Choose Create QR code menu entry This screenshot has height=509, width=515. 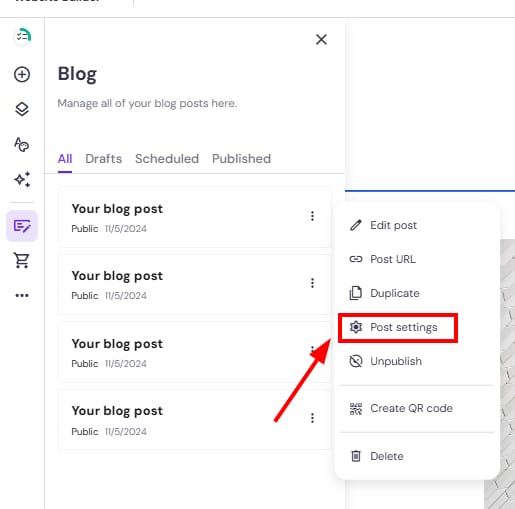[417, 409]
